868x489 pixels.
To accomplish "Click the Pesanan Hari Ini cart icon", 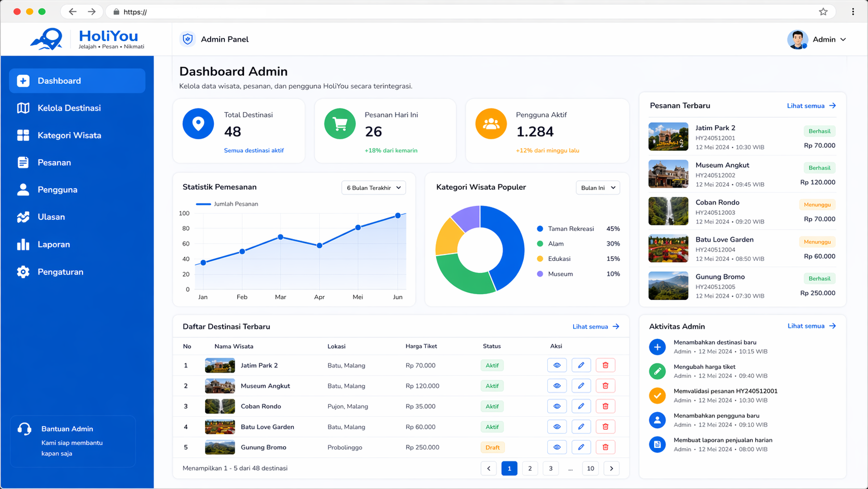I will 340,124.
